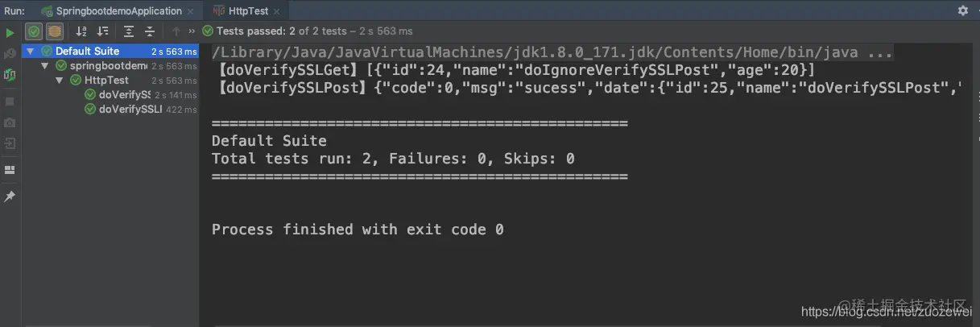Collapse the HttpTest tree node
Image resolution: width=980 pixels, height=327 pixels.
(x=60, y=81)
